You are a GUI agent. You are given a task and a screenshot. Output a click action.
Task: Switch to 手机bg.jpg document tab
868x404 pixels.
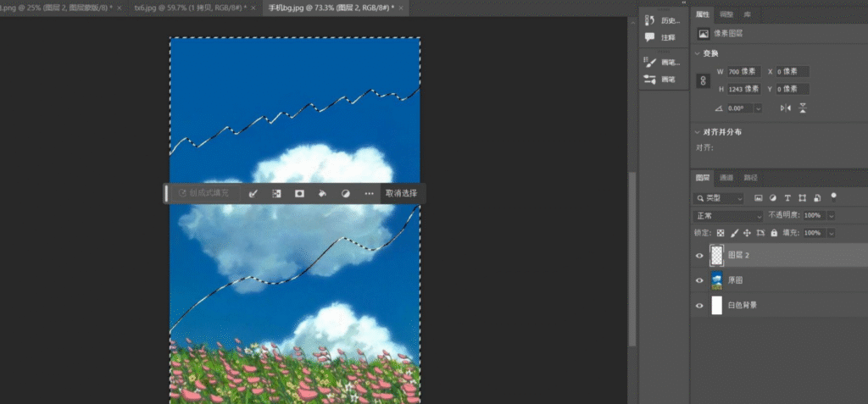pyautogui.click(x=331, y=8)
